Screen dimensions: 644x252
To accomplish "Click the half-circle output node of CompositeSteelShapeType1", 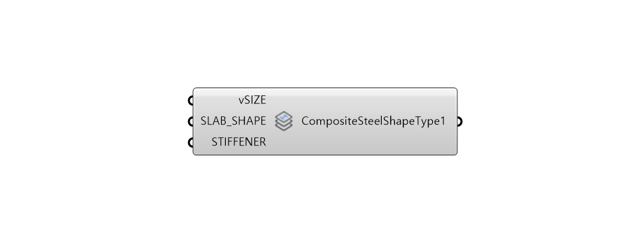I will click(x=459, y=121).
